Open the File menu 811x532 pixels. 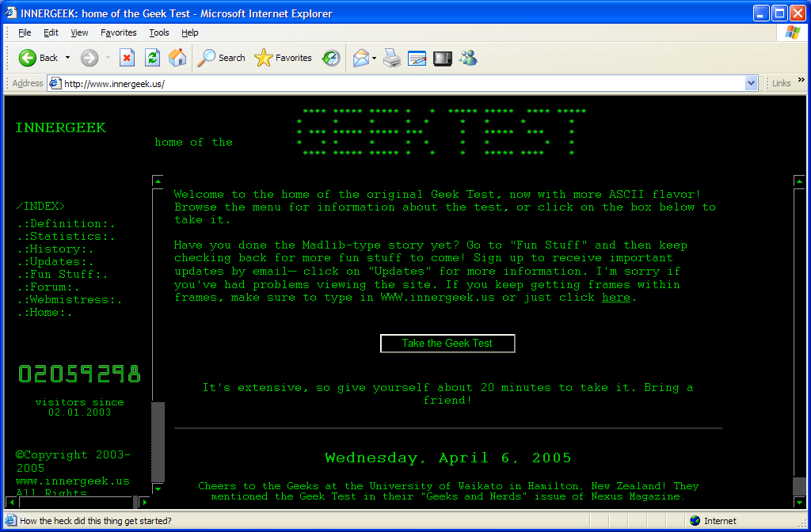pyautogui.click(x=25, y=32)
